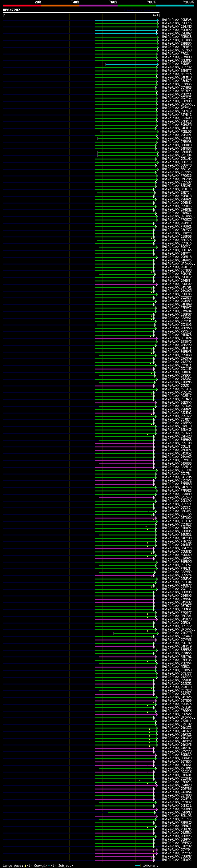Select the UniRef100_B9FSE9 label

click(176, 111)
